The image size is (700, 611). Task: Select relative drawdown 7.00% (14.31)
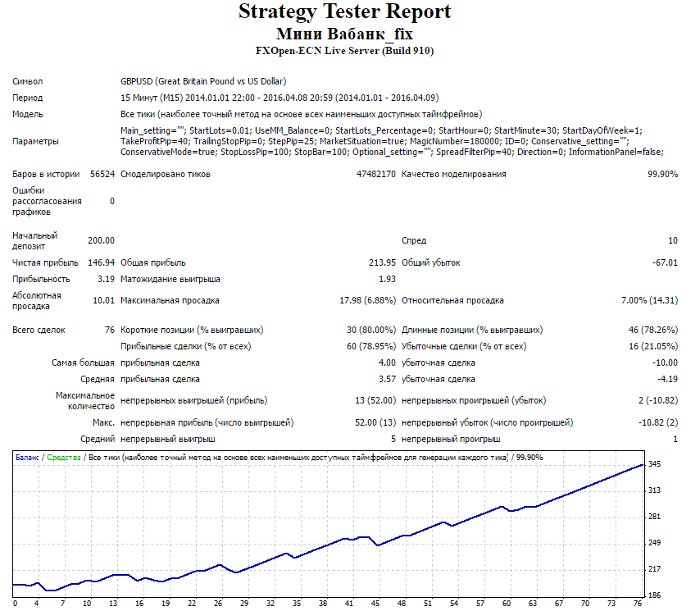(649, 301)
